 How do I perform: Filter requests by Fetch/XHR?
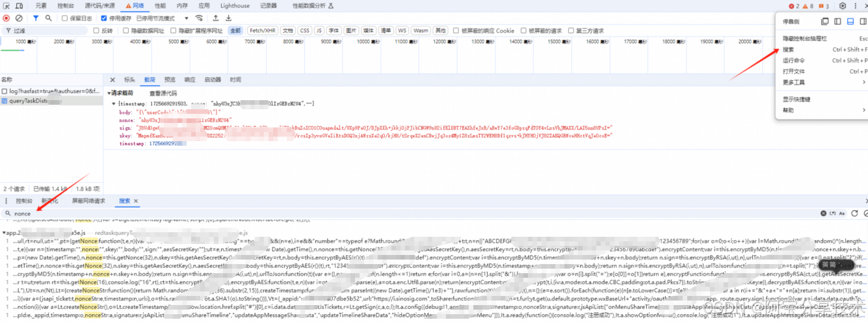[x=262, y=31]
